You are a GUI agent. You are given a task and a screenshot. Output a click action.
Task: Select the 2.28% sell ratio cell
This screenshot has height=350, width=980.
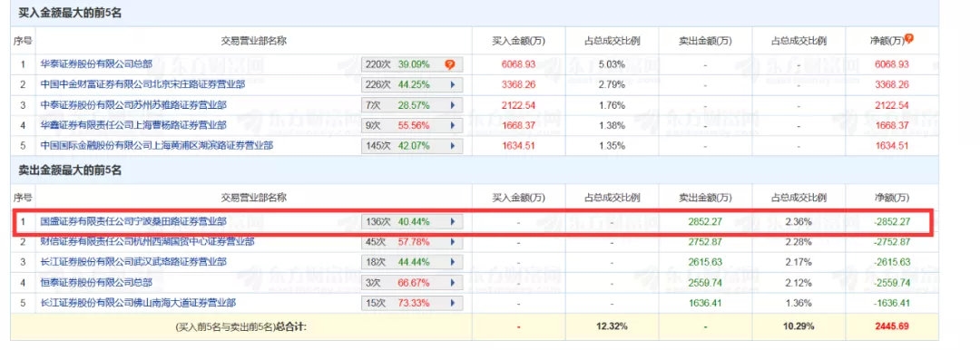(x=799, y=242)
